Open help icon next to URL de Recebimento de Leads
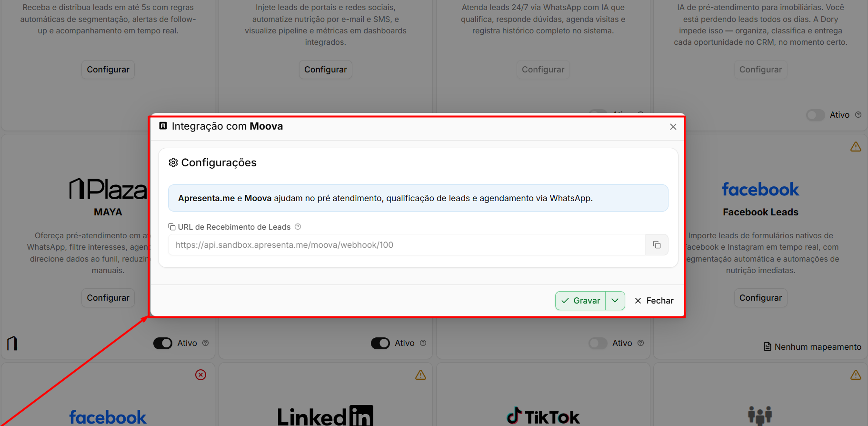This screenshot has height=426, width=868. pyautogui.click(x=298, y=227)
